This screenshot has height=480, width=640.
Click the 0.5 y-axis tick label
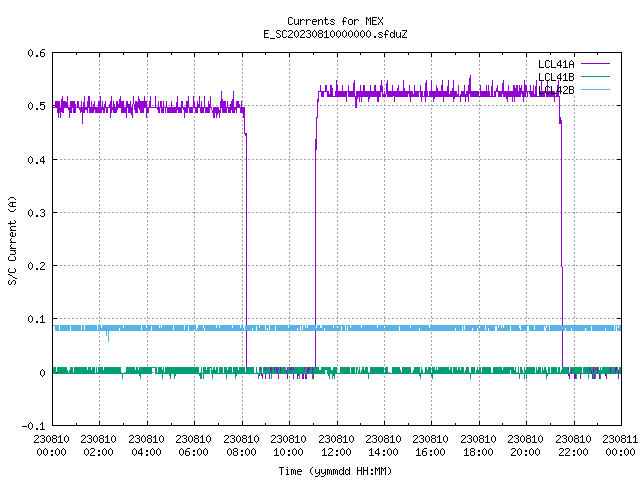(x=36, y=106)
